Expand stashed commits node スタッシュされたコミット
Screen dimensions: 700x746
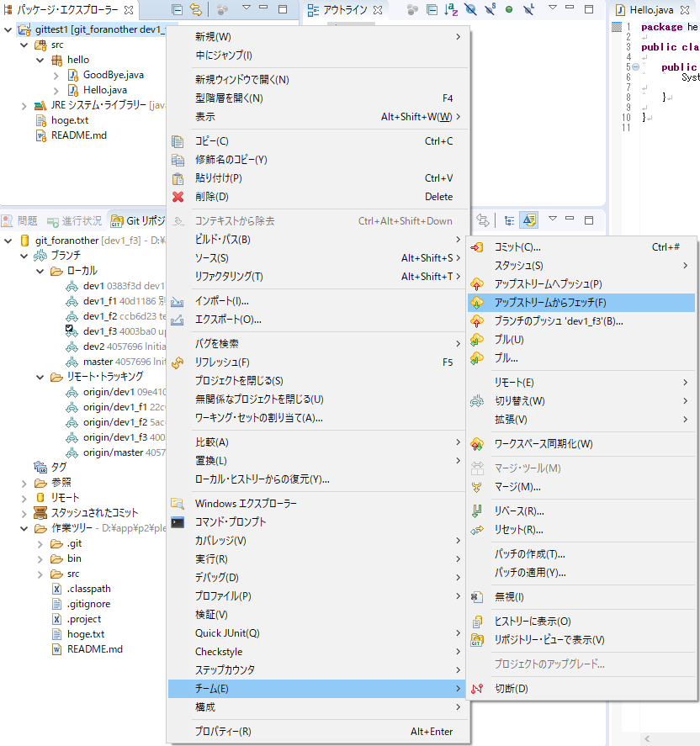coord(24,513)
